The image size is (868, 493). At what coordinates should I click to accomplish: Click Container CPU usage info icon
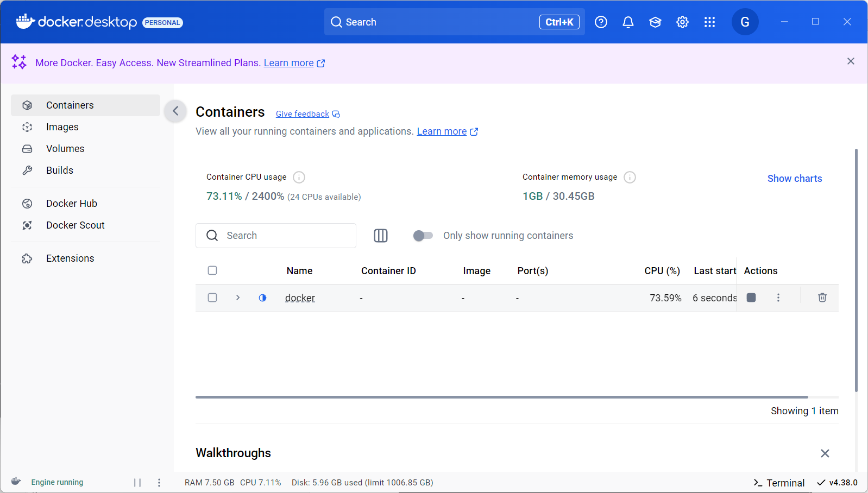point(299,177)
